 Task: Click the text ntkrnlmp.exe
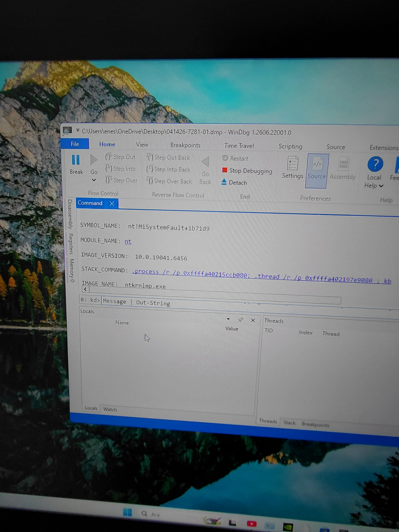pos(145,286)
